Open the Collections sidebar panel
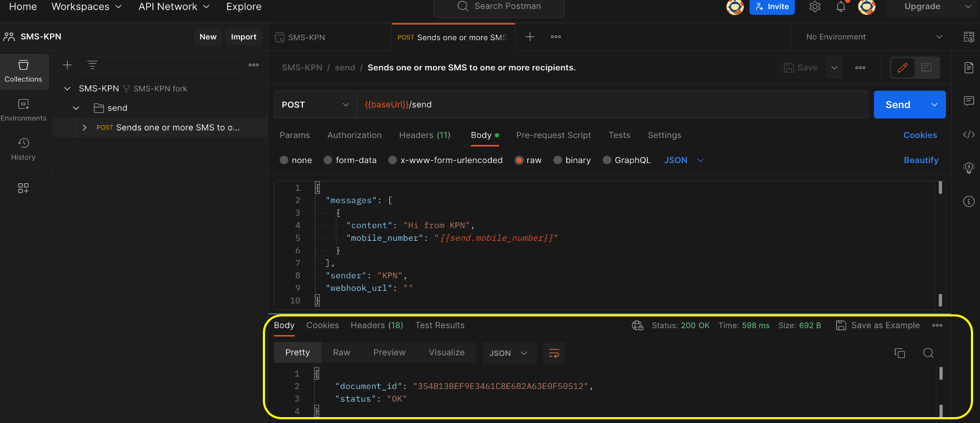Viewport: 980px width, 423px height. [x=24, y=71]
